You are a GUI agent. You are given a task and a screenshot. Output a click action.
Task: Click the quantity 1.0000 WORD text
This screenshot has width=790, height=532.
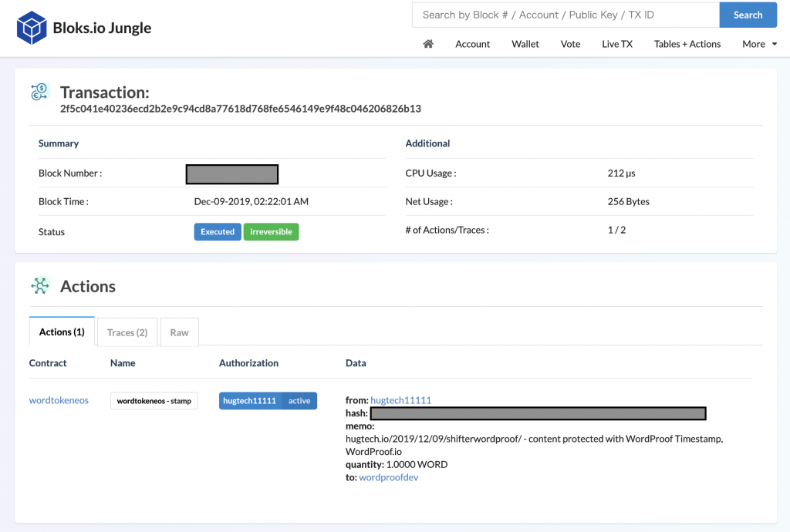(x=397, y=465)
